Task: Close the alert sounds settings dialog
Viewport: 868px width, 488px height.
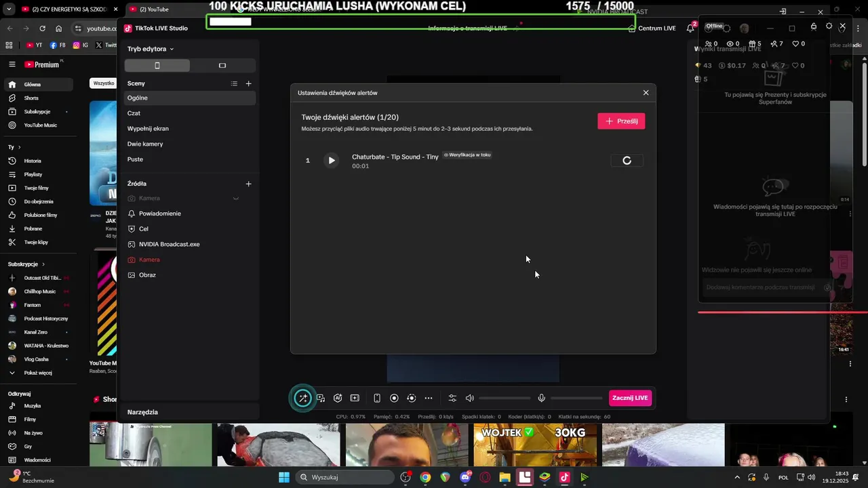Action: click(646, 93)
